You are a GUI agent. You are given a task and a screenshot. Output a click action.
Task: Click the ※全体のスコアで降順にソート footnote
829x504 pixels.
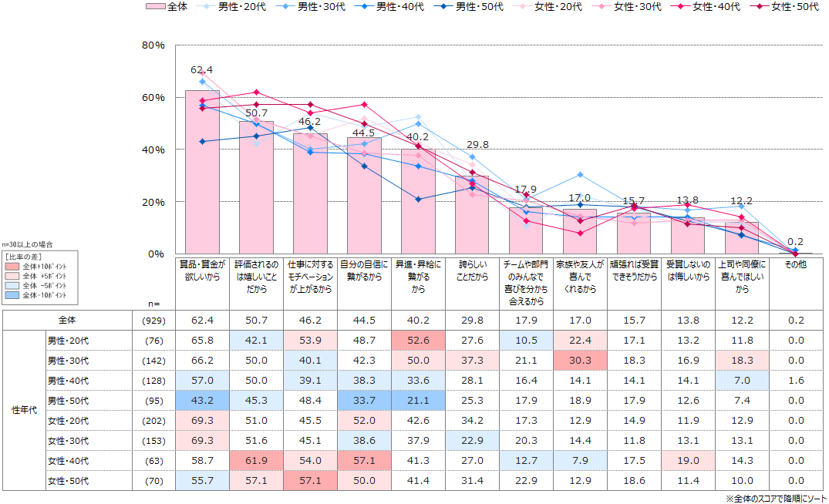pyautogui.click(x=774, y=499)
